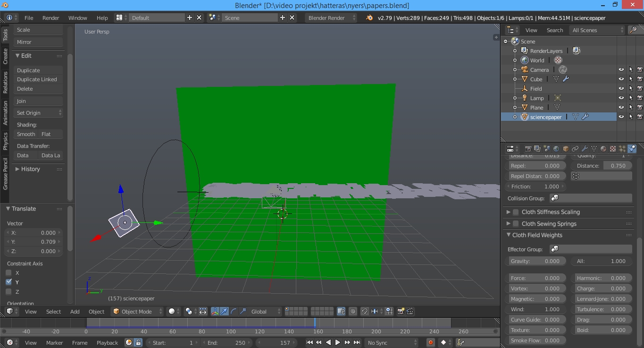The width and height of the screenshot is (644, 348).
Task: Click the Lamp data icon in the outliner
Action: (557, 98)
